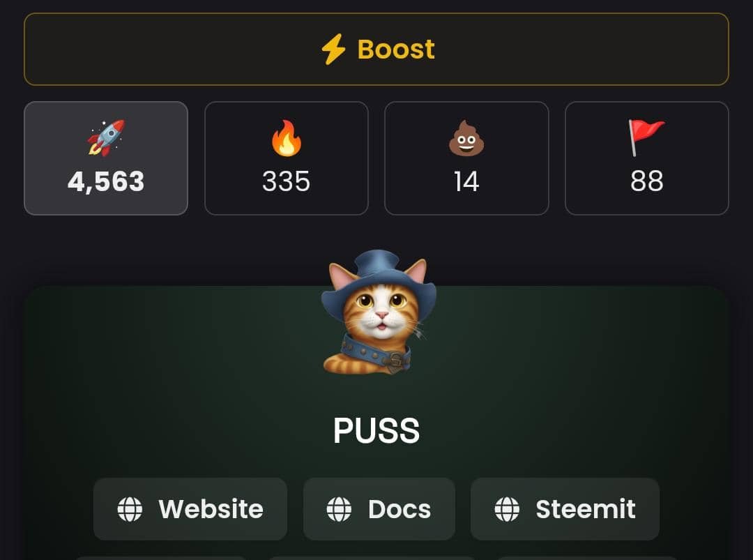Click the globe icon next to Steemit
753x560 pixels.
[x=507, y=509]
